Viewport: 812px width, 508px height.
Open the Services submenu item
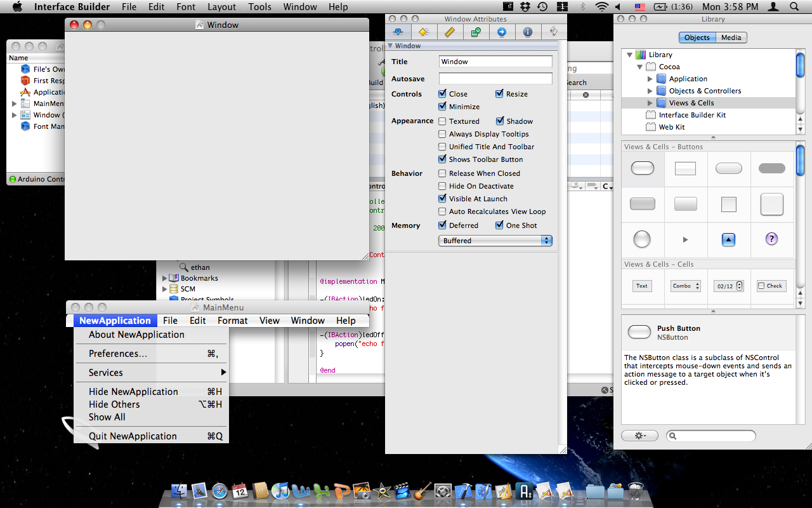(151, 373)
